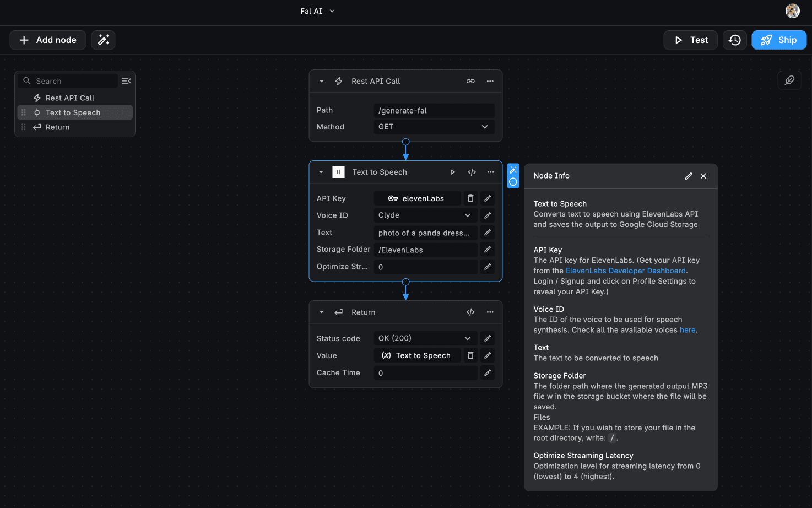The height and width of the screenshot is (508, 812).
Task: Expand the Voice ID Clyde dropdown
Action: pos(425,215)
